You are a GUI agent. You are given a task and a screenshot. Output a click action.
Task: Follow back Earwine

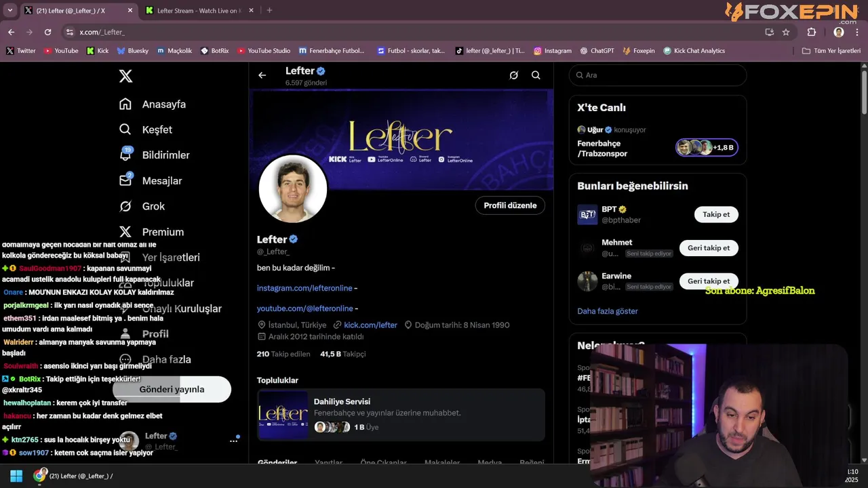(709, 281)
